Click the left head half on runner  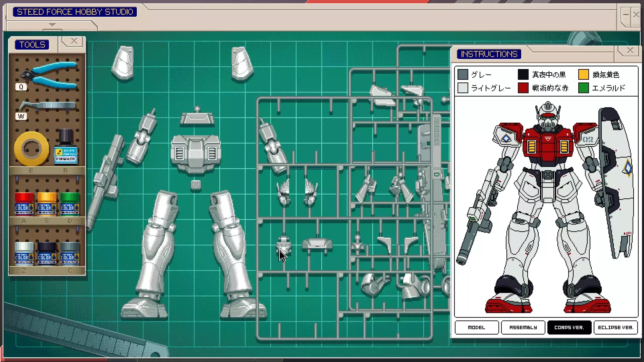284,192
